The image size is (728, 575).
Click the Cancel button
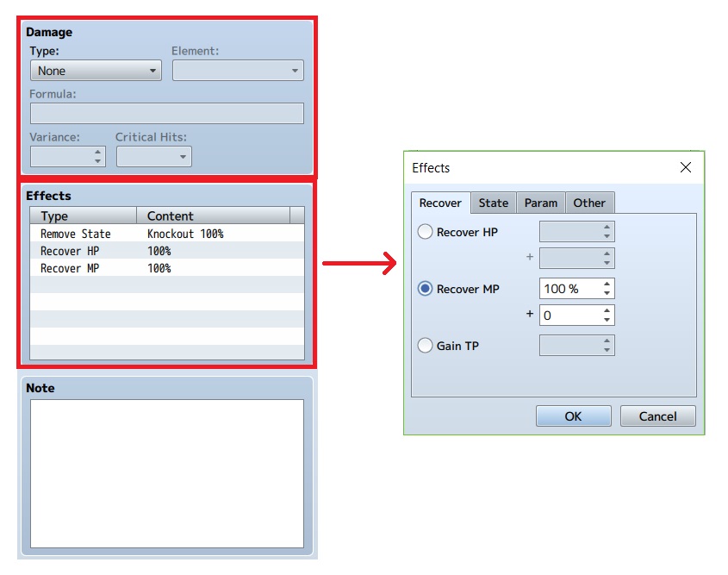pyautogui.click(x=658, y=416)
